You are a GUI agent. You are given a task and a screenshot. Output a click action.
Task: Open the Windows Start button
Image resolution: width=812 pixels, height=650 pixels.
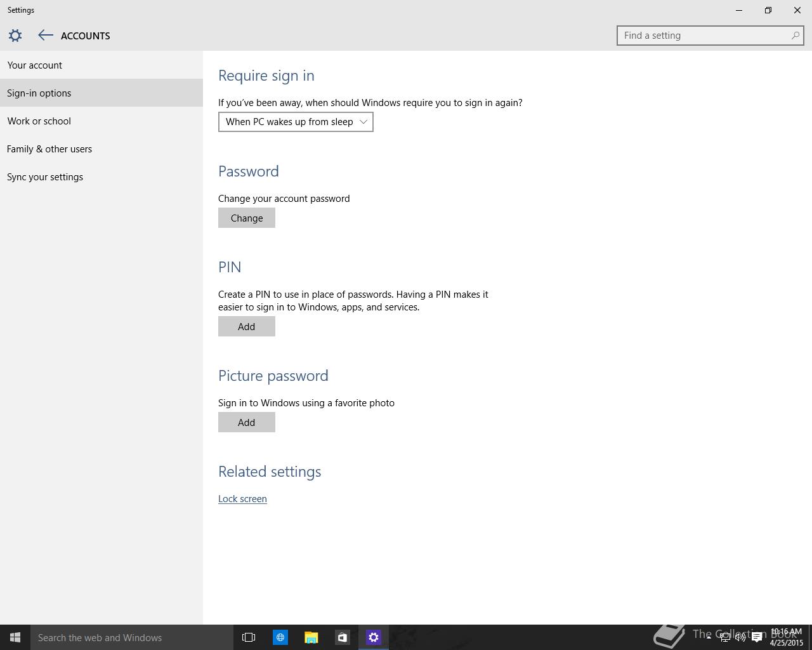click(x=15, y=637)
